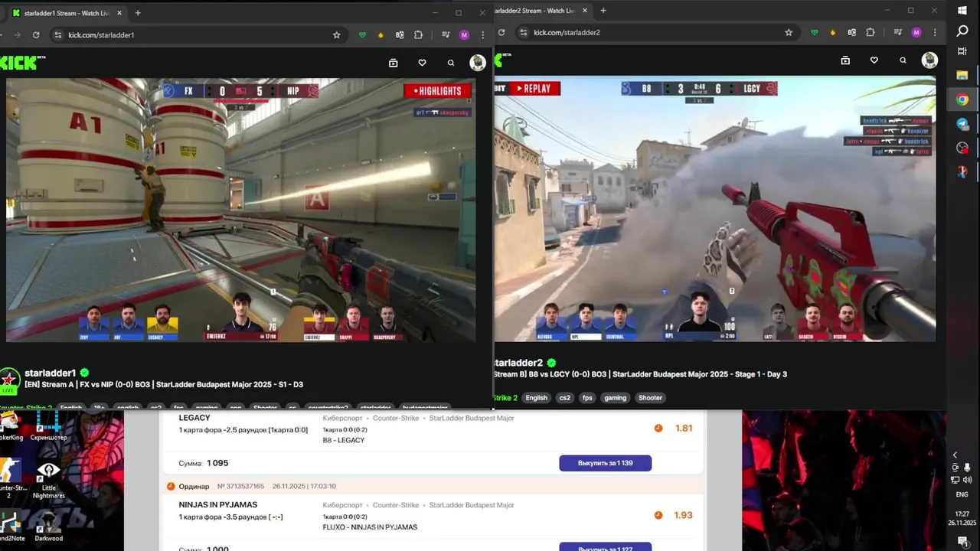Image resolution: width=980 pixels, height=551 pixels.
Task: Open the BC extension icon in starladder1 window
Action: pyautogui.click(x=400, y=34)
